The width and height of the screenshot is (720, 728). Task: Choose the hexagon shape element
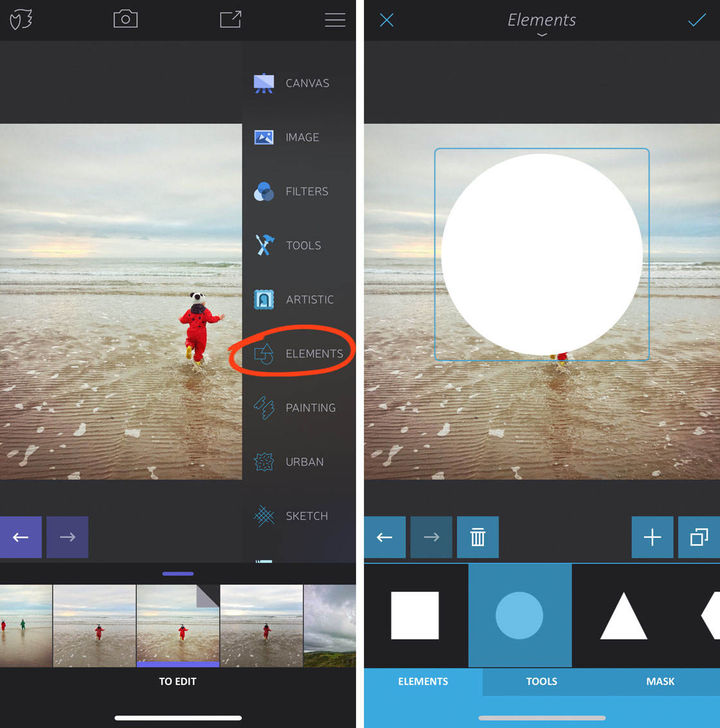click(x=711, y=616)
